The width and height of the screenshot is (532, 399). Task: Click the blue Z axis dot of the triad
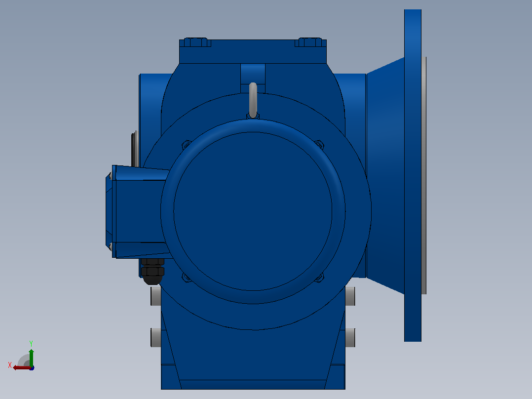tap(32, 368)
